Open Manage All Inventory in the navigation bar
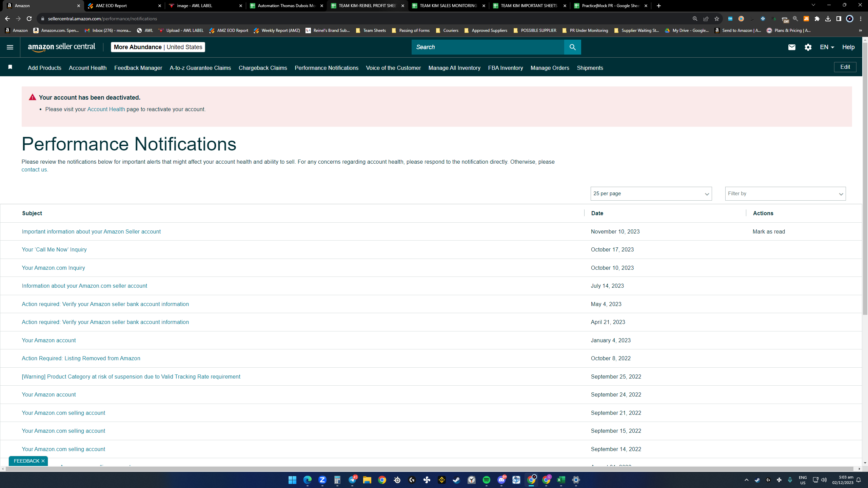This screenshot has height=488, width=868. [x=454, y=68]
